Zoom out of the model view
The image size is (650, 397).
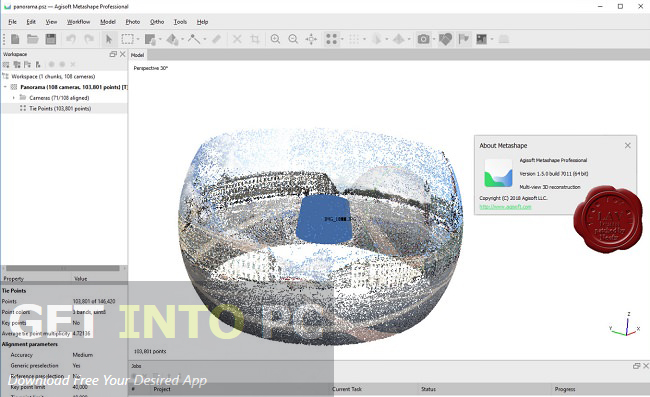coord(293,39)
